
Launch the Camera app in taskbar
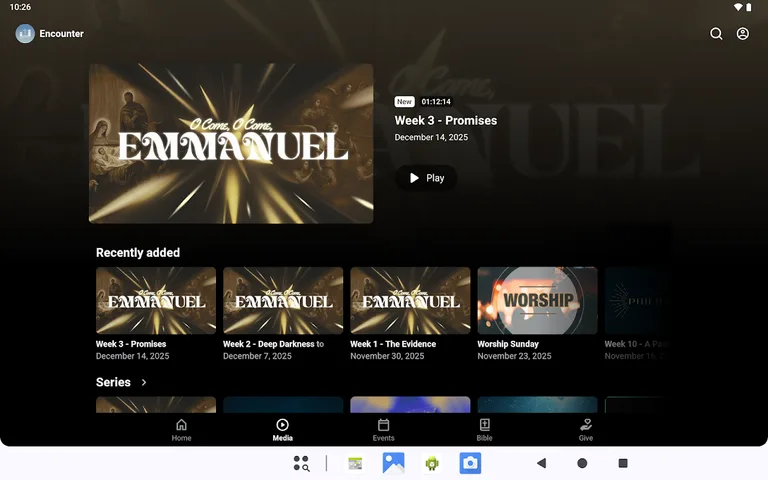click(x=470, y=463)
